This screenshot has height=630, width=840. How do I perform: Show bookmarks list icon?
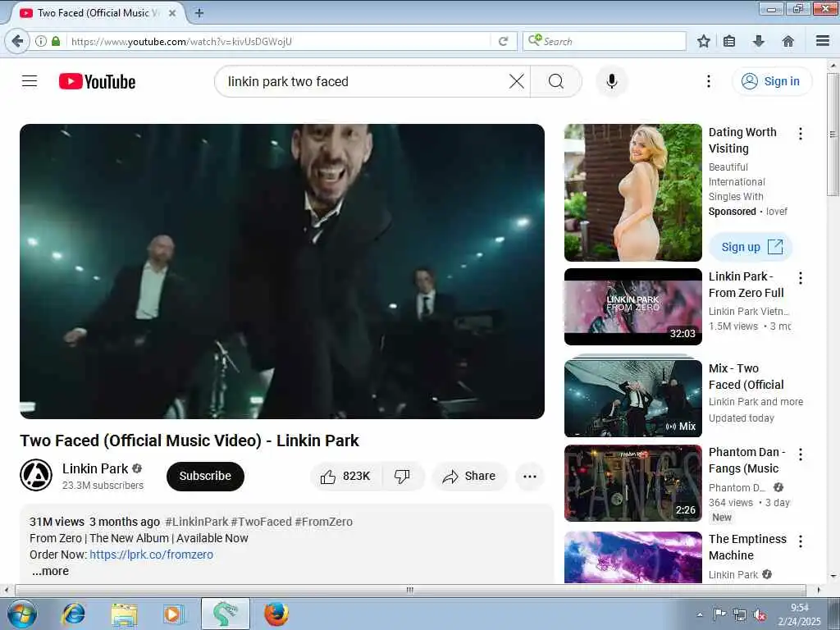(x=729, y=41)
